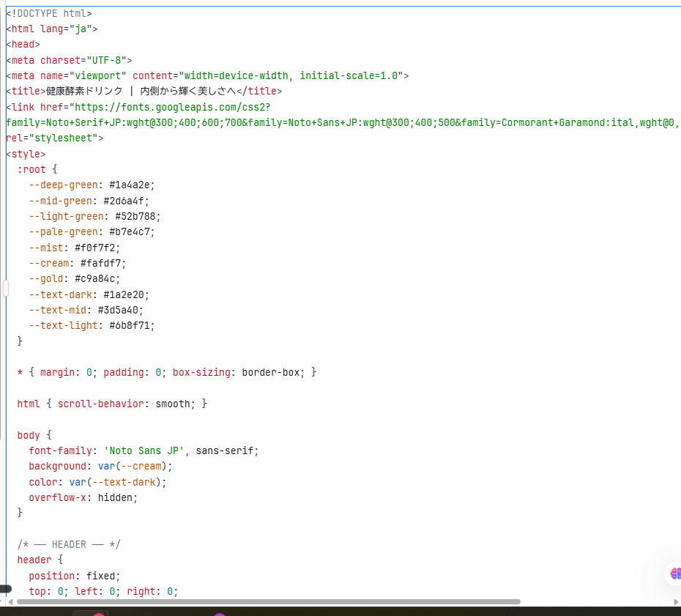Click the #1a4a2e deep-green hex value

[132, 185]
